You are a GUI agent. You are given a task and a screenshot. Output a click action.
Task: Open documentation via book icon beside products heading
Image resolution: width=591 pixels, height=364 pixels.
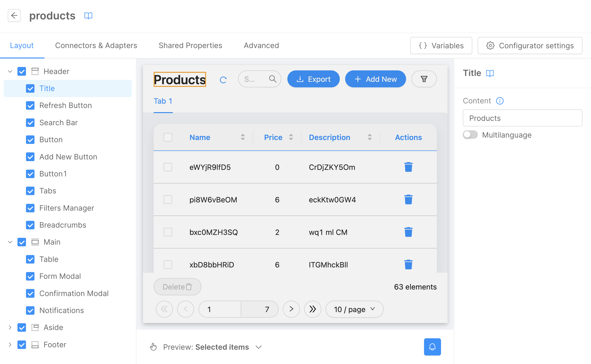88,16
